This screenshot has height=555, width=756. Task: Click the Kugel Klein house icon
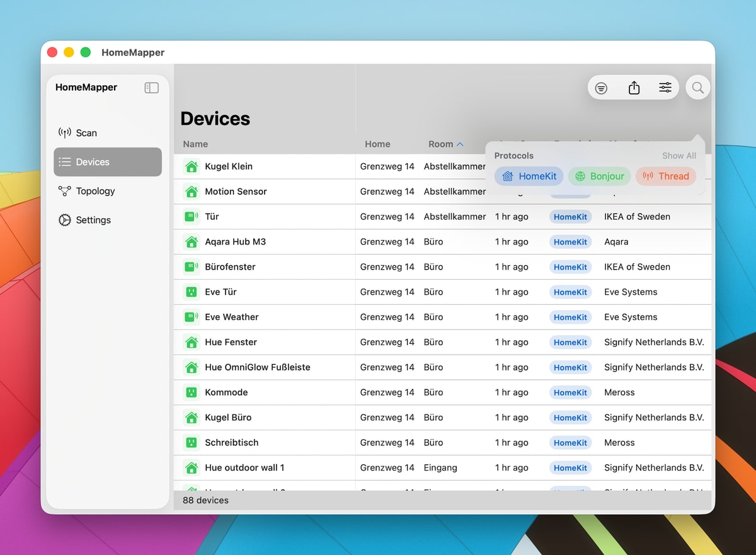191,166
